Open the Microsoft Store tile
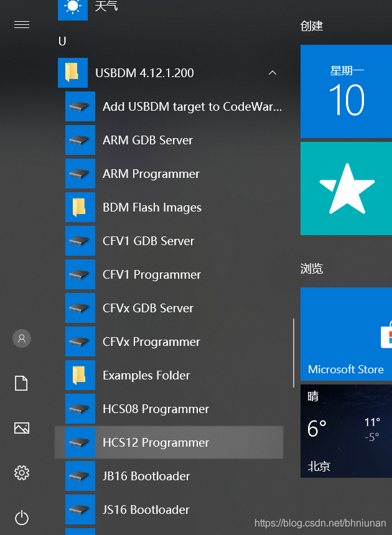 (x=347, y=333)
